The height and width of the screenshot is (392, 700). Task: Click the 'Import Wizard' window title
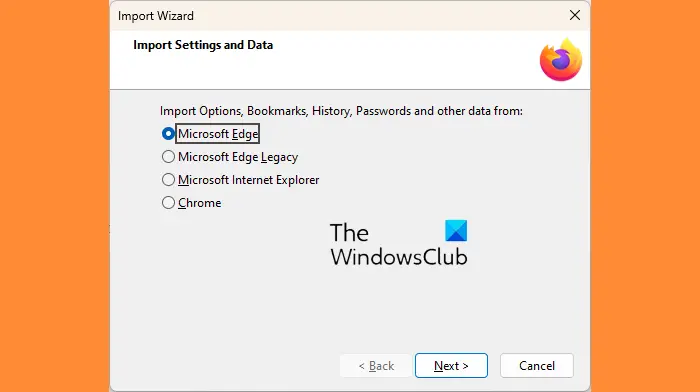pos(156,16)
